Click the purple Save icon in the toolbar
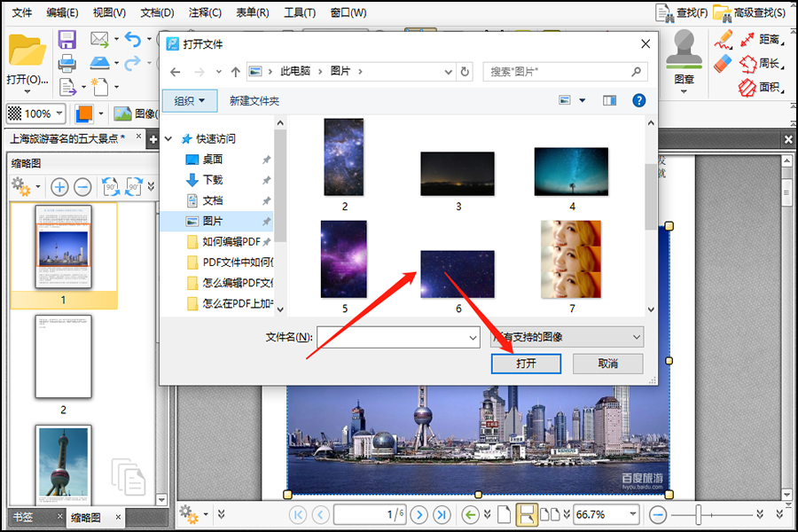The image size is (798, 532). pyautogui.click(x=67, y=39)
